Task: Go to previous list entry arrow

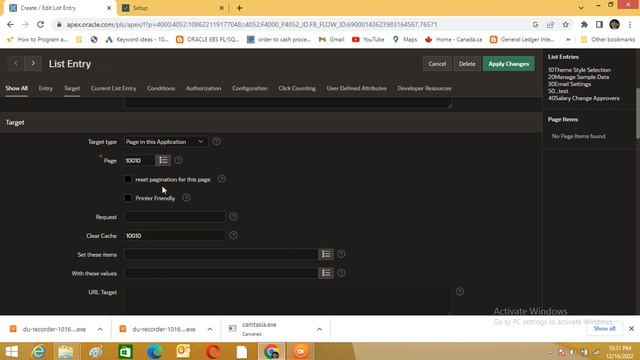Action: pyautogui.click(x=16, y=64)
